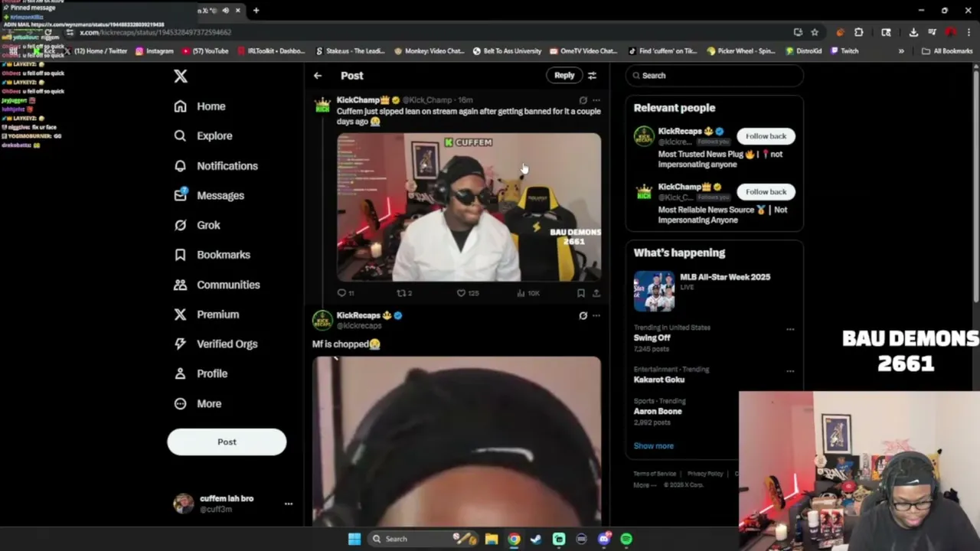Open the All Bookmarks folder

(947, 51)
